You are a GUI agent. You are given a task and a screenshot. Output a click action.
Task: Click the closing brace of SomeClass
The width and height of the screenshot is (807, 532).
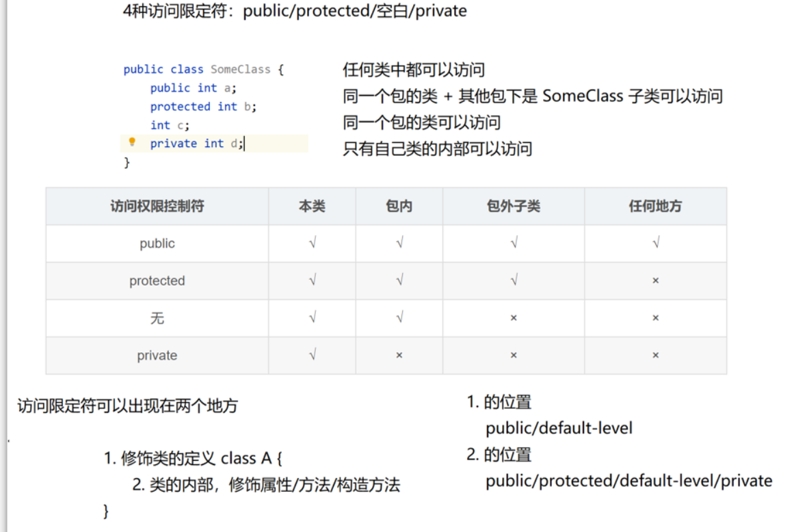(127, 161)
